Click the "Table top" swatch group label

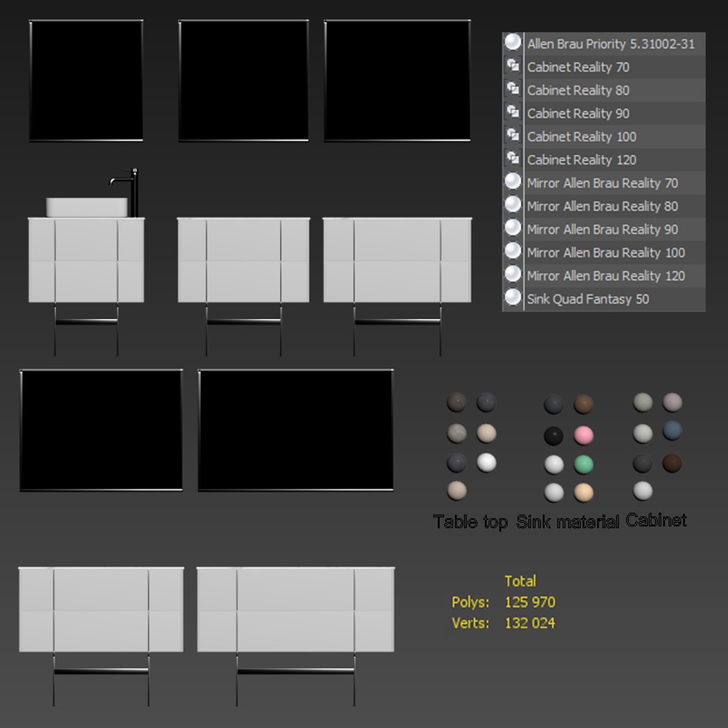471,522
